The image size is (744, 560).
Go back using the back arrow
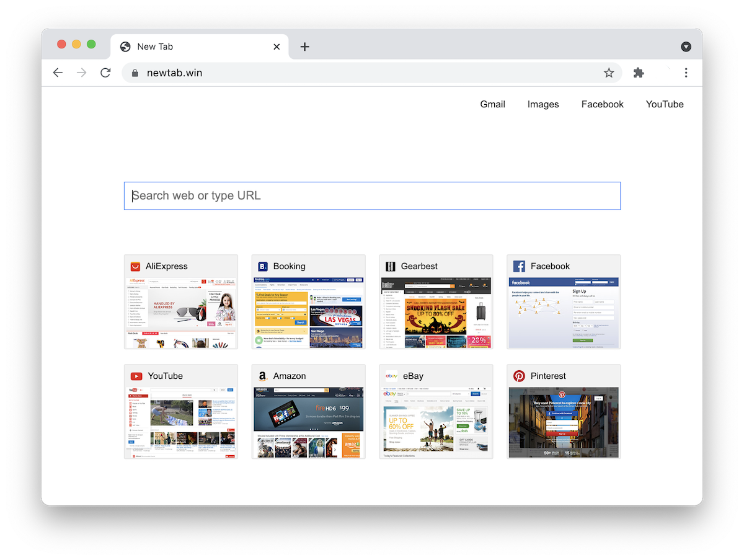pos(58,73)
